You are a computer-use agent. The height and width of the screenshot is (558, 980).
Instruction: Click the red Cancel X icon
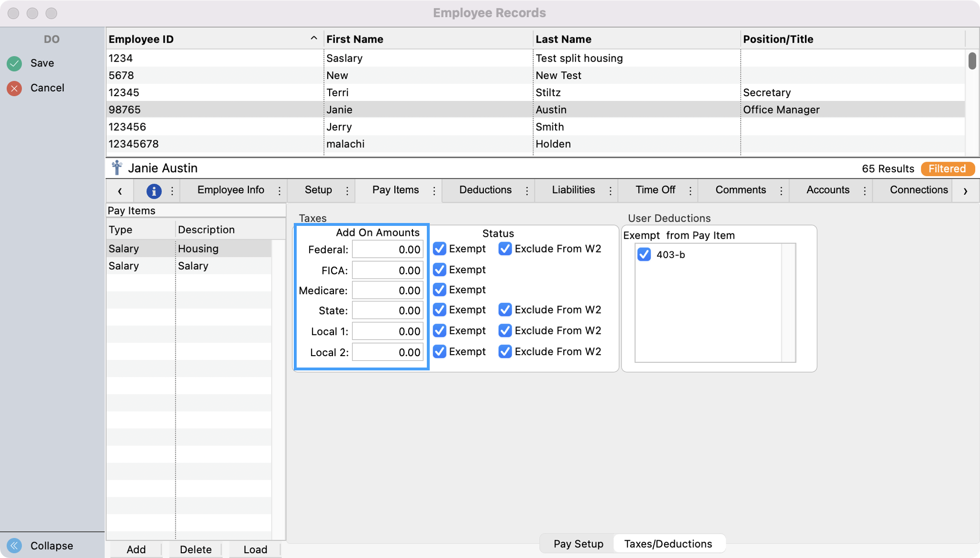pyautogui.click(x=14, y=88)
